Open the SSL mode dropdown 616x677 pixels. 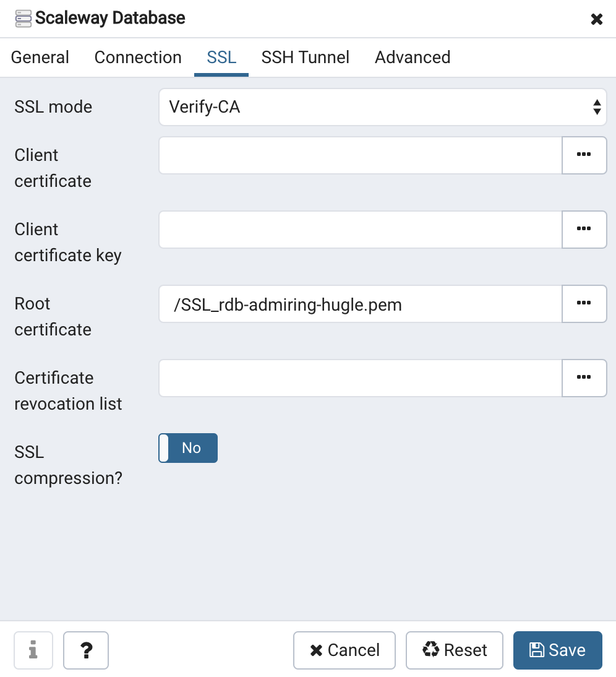tap(382, 107)
